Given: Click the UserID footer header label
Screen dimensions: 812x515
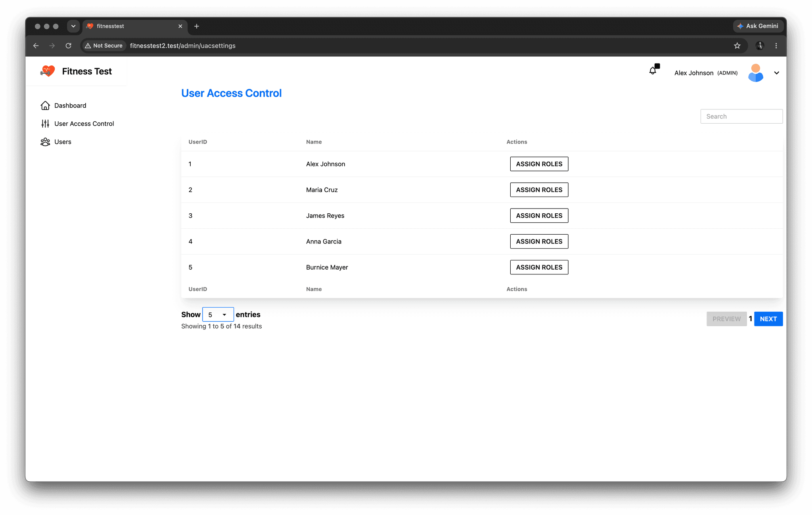Looking at the screenshot, I should (x=198, y=289).
